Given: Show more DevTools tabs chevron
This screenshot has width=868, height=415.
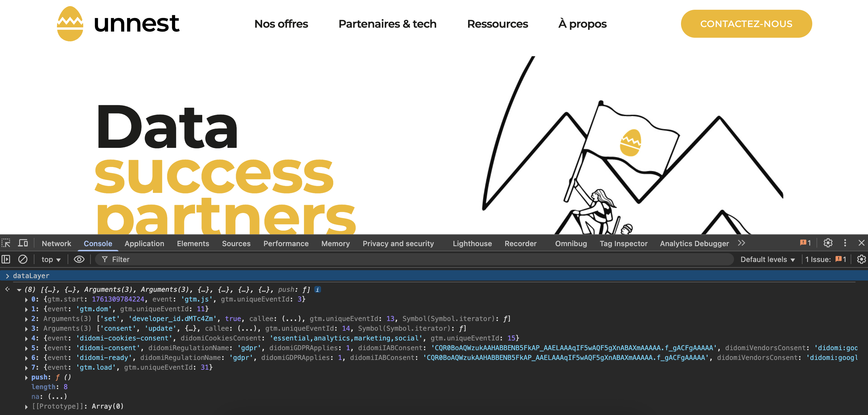Looking at the screenshot, I should [741, 243].
